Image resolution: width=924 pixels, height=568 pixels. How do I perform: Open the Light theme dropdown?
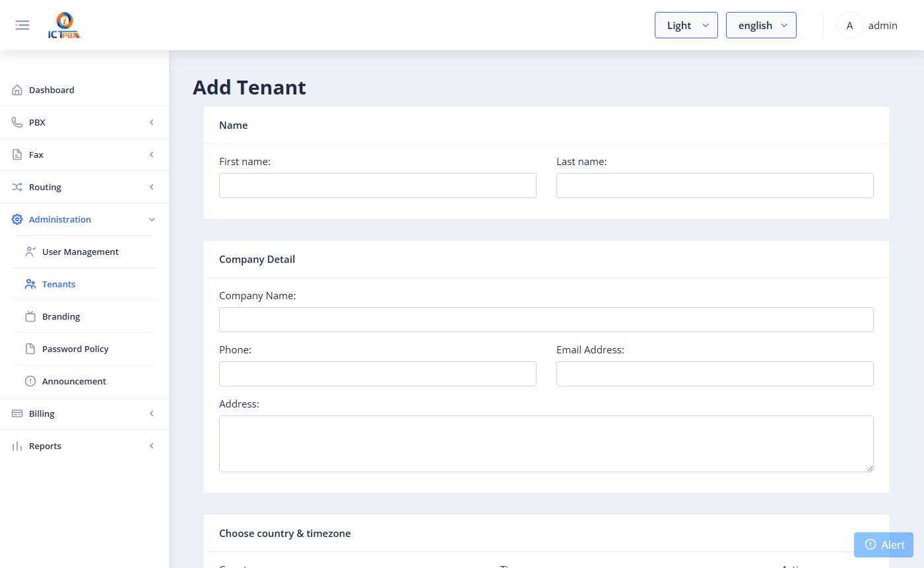tap(686, 25)
